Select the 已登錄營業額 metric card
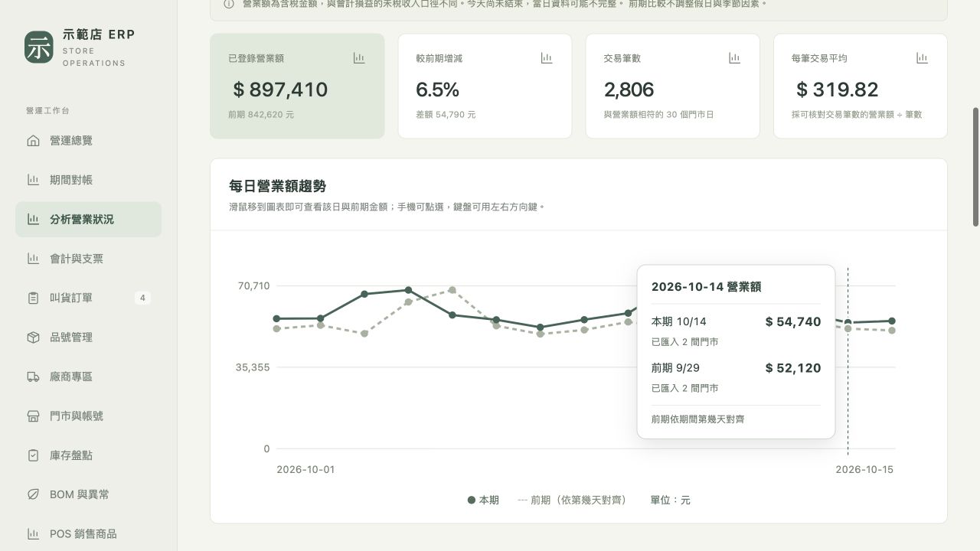The image size is (980, 551). point(297,86)
